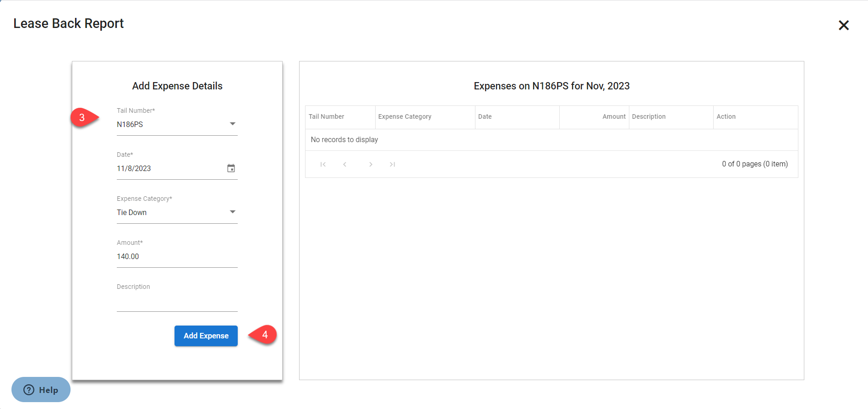Screen dimensions: 868x409
Task: Click the Description column header
Action: pos(649,117)
